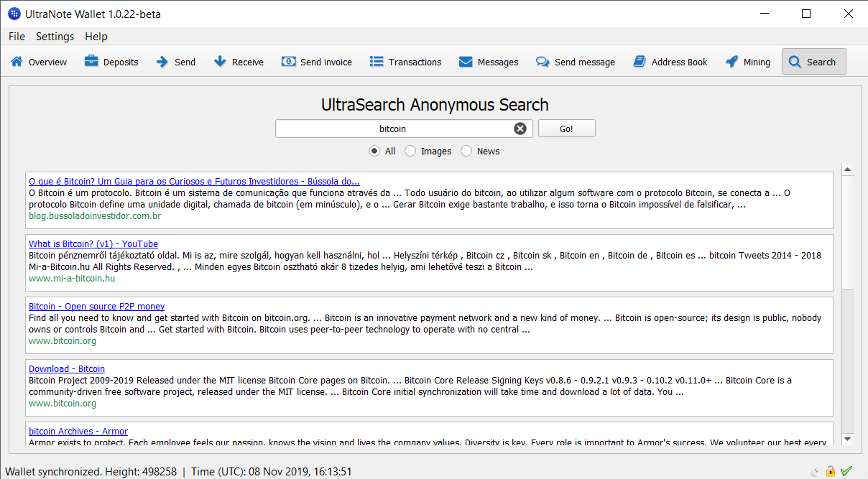Click the results scrollbar down arrow

coord(848,439)
